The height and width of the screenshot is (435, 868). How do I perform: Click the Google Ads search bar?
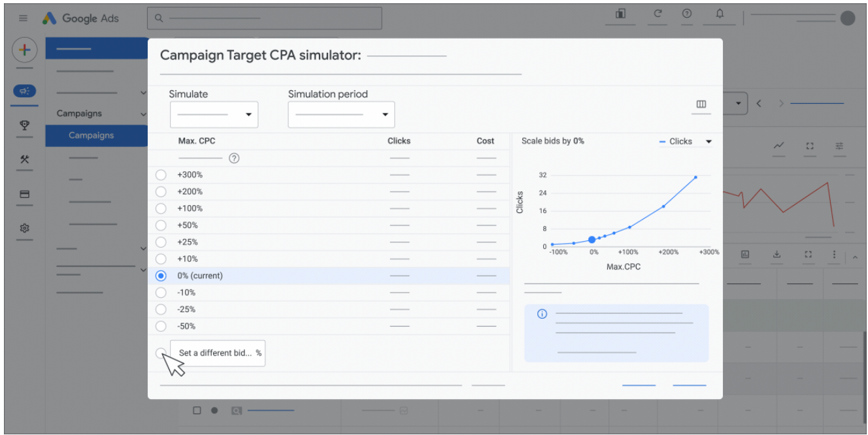[x=264, y=18]
